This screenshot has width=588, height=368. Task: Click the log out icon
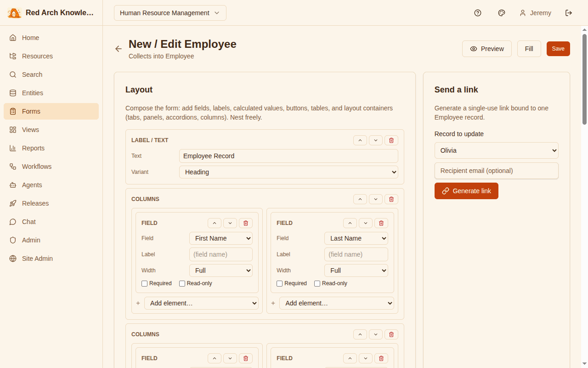(x=569, y=13)
